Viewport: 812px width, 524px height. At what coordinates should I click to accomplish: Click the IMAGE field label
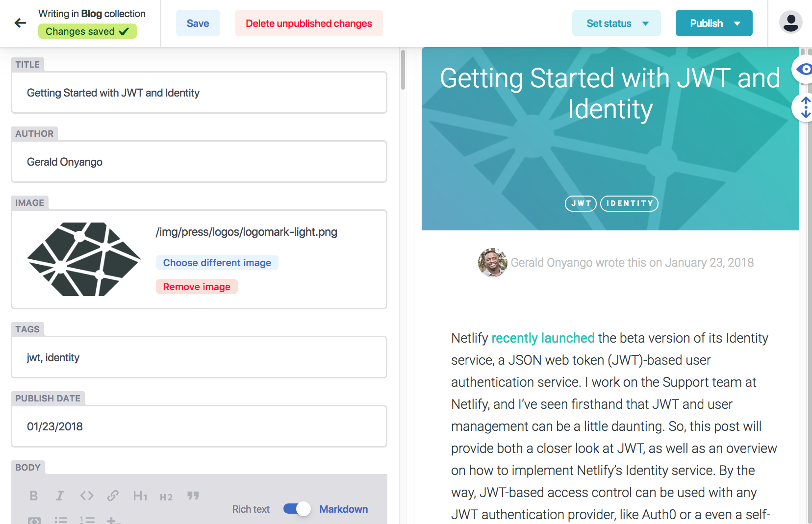(x=29, y=202)
